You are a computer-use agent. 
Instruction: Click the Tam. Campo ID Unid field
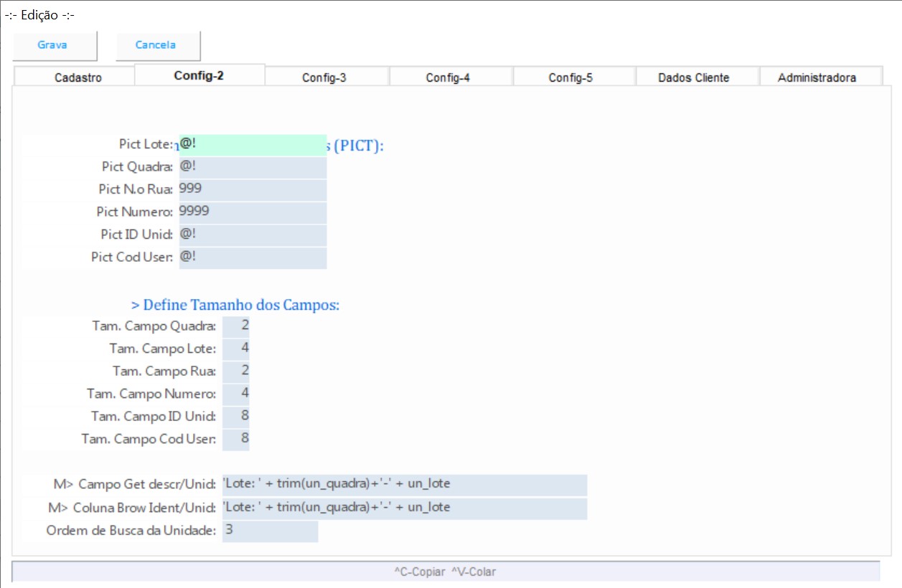coord(236,417)
